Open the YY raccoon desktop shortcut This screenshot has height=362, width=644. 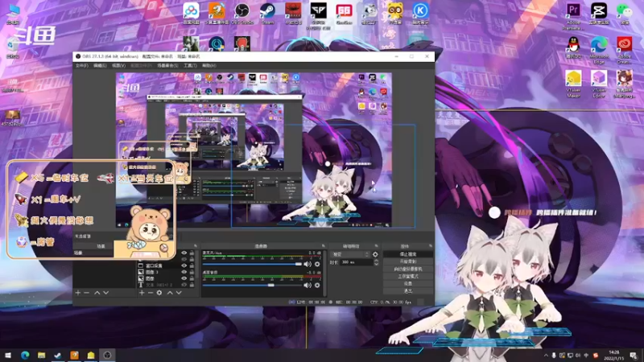(x=394, y=13)
